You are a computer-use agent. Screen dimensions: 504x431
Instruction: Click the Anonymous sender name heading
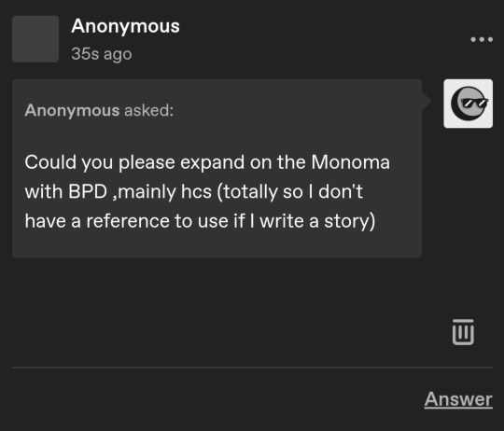coord(125,26)
